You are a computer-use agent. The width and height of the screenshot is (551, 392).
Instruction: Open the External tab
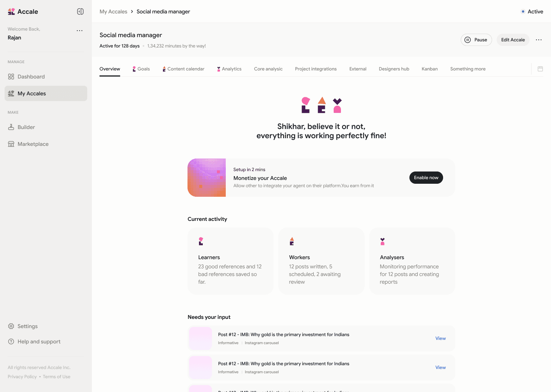pyautogui.click(x=358, y=69)
